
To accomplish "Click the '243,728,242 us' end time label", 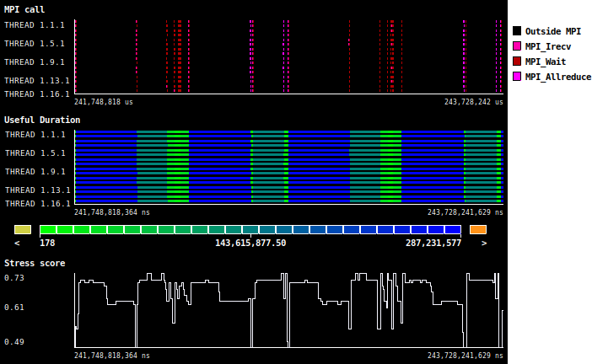I will (x=473, y=102).
